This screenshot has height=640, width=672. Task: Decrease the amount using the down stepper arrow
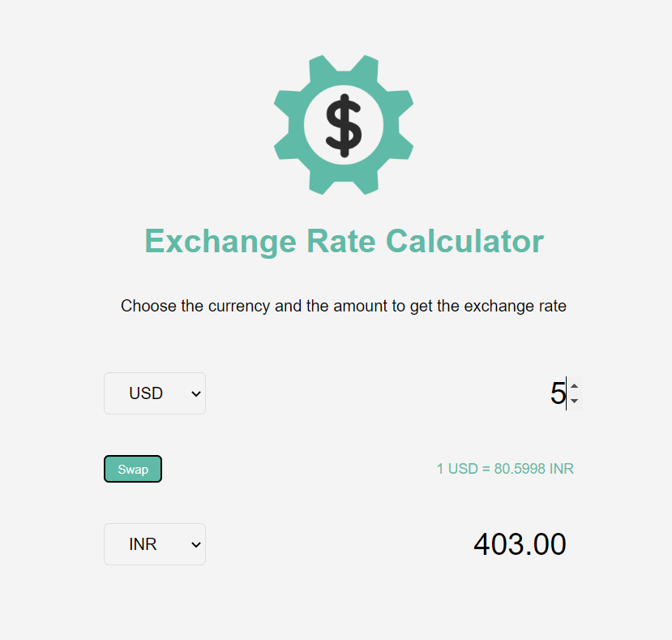tap(574, 399)
